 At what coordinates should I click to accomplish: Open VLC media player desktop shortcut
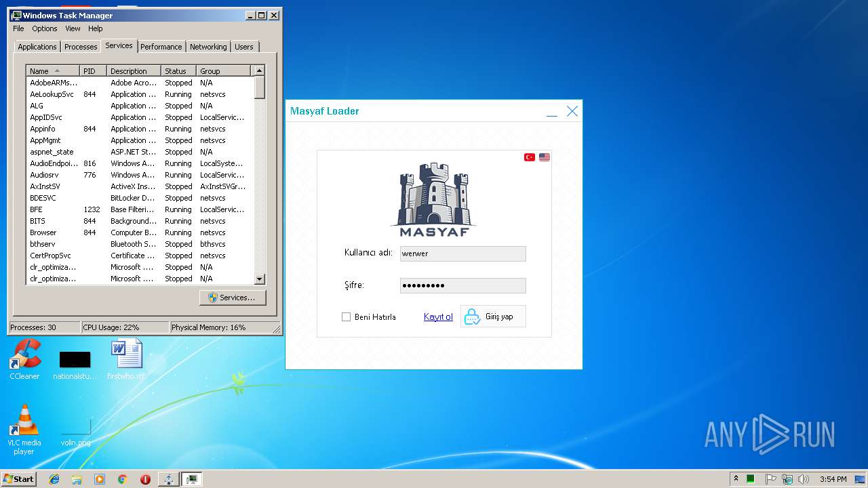(x=24, y=430)
